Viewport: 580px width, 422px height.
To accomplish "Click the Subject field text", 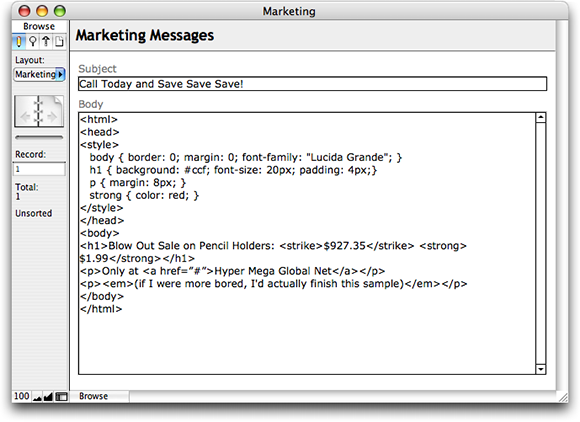I will click(x=312, y=84).
